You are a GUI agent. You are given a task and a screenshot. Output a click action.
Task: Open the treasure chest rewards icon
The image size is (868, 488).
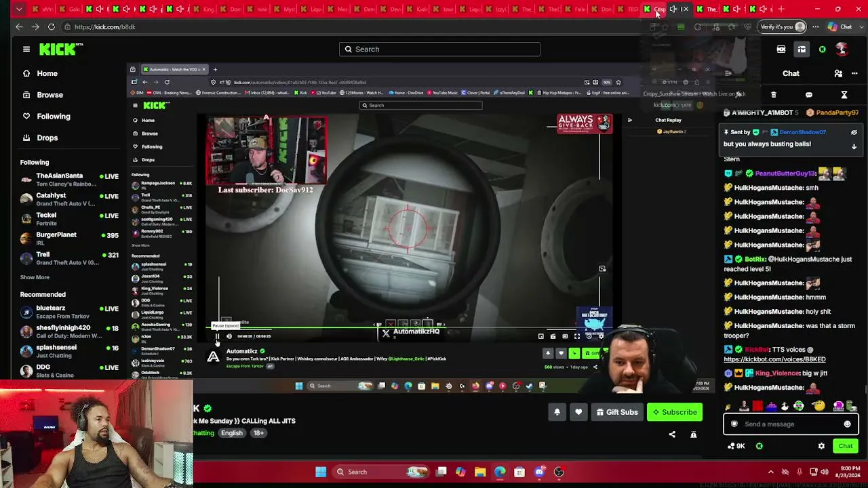802,49
